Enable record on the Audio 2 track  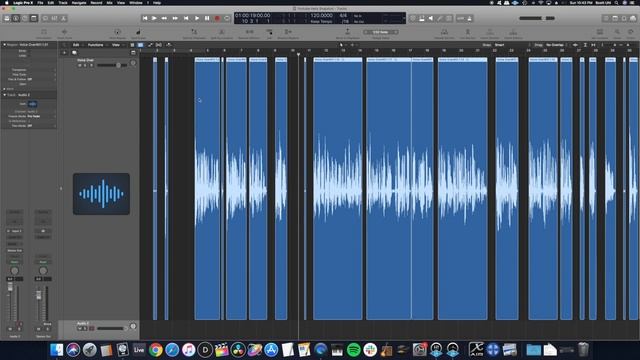click(x=92, y=328)
